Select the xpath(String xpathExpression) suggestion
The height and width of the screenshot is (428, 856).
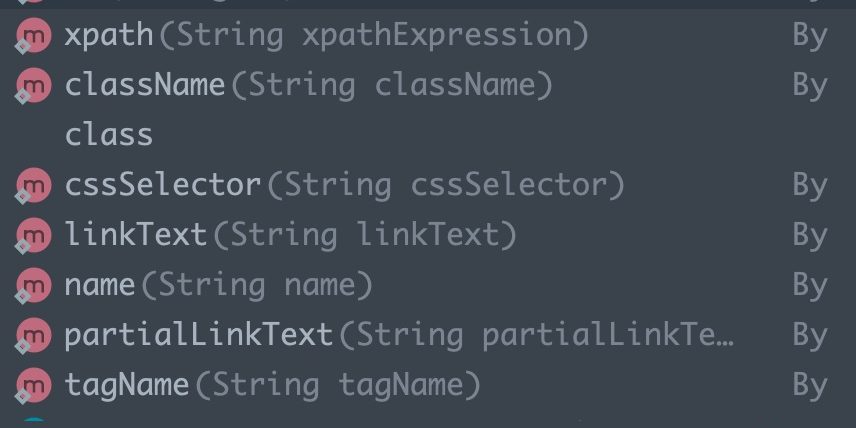(428, 35)
